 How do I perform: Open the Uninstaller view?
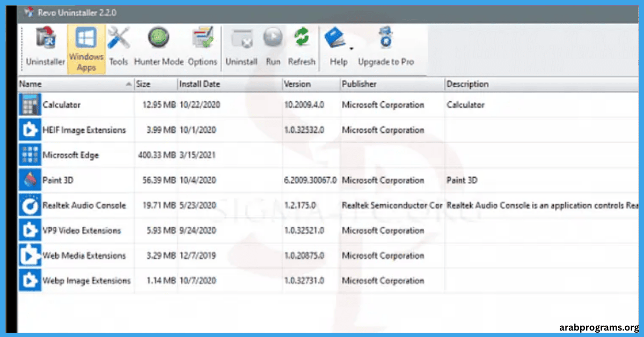pyautogui.click(x=46, y=48)
